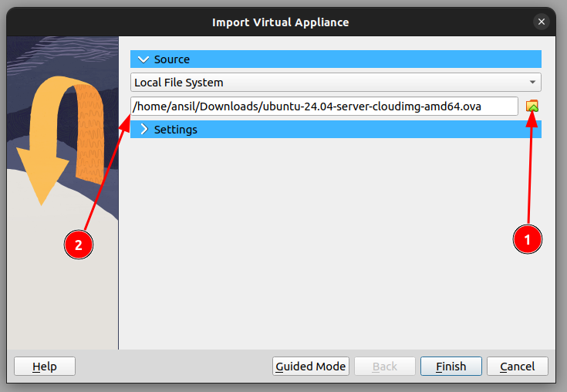Click the Source header label
Screen dimensions: 567x392
click(x=171, y=59)
